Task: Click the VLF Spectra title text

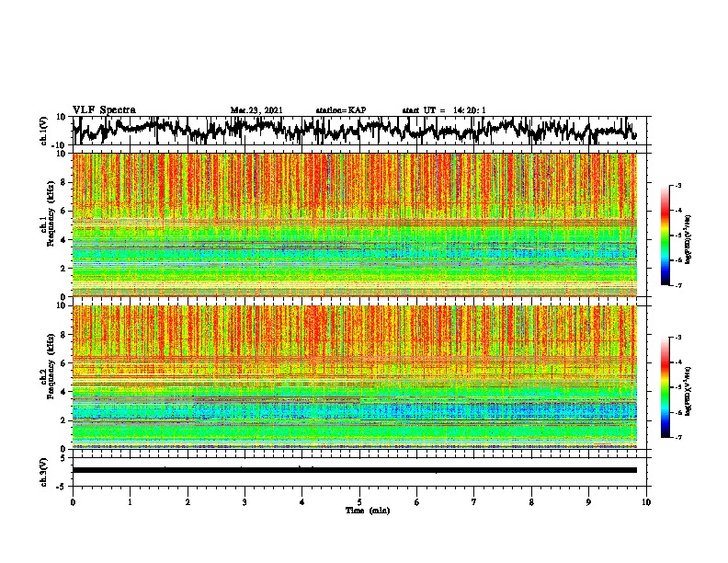Action: pyautogui.click(x=104, y=110)
